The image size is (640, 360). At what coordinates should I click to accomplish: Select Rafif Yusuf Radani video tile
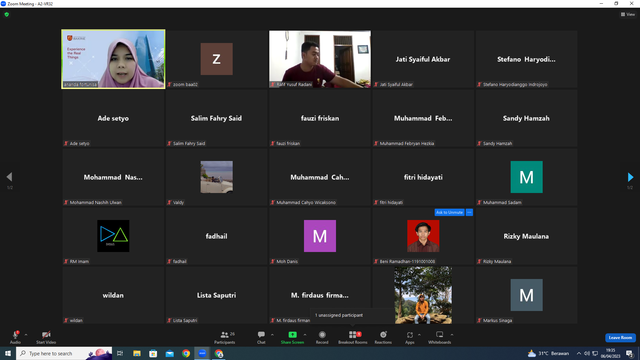tap(320, 59)
